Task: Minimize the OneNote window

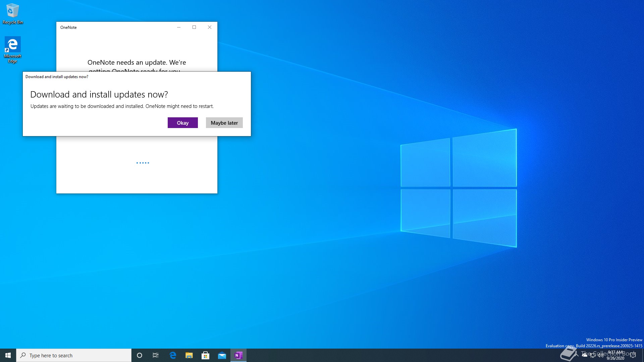Action: pos(179,27)
